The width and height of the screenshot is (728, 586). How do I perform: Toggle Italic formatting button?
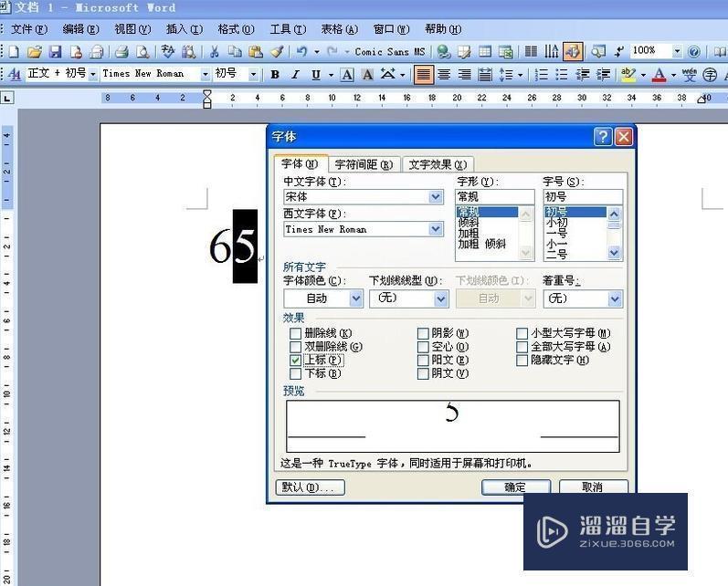click(x=295, y=74)
